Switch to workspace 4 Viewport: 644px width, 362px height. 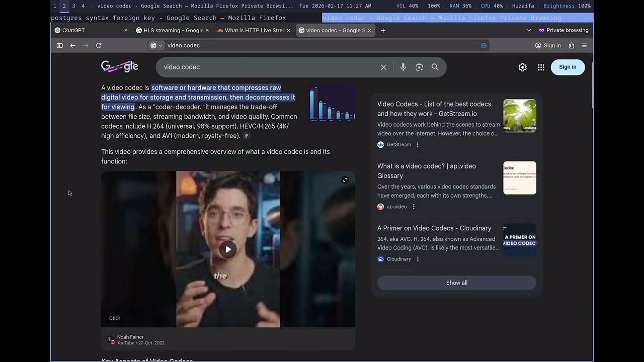(x=83, y=6)
